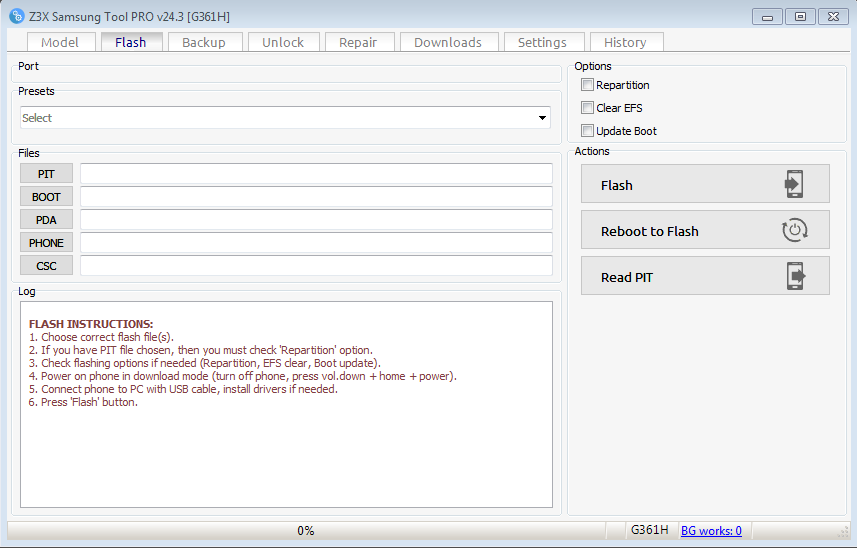Click the resize grip at window corner
Screen dimensions: 857x548
coord(844,531)
